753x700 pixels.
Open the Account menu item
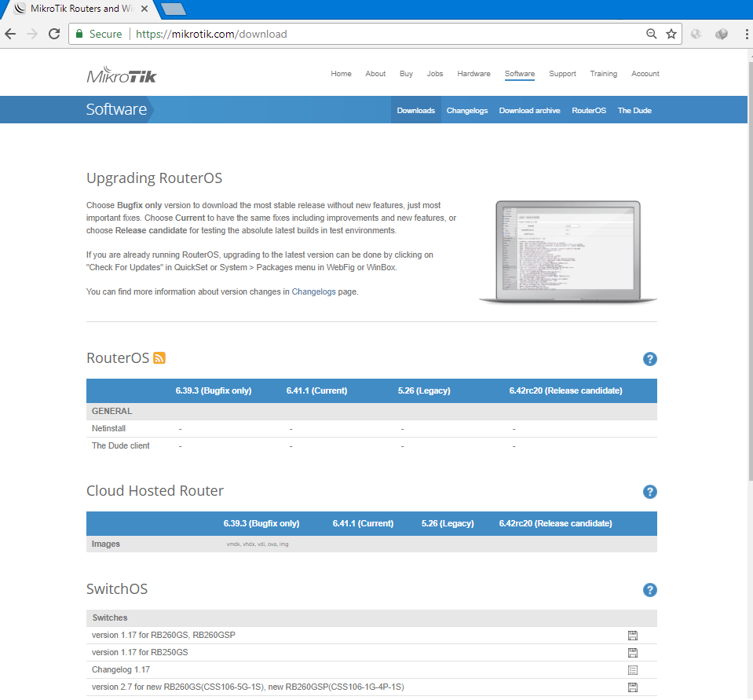click(645, 74)
